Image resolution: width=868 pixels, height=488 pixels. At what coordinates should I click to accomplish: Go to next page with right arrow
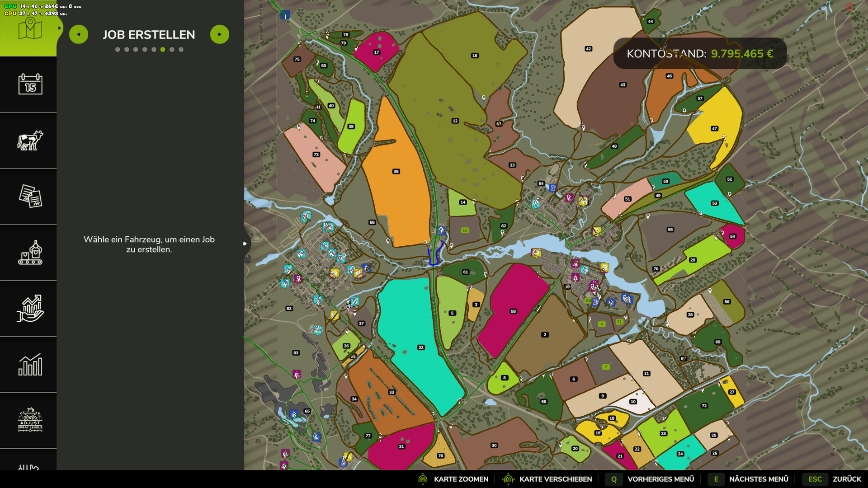220,34
